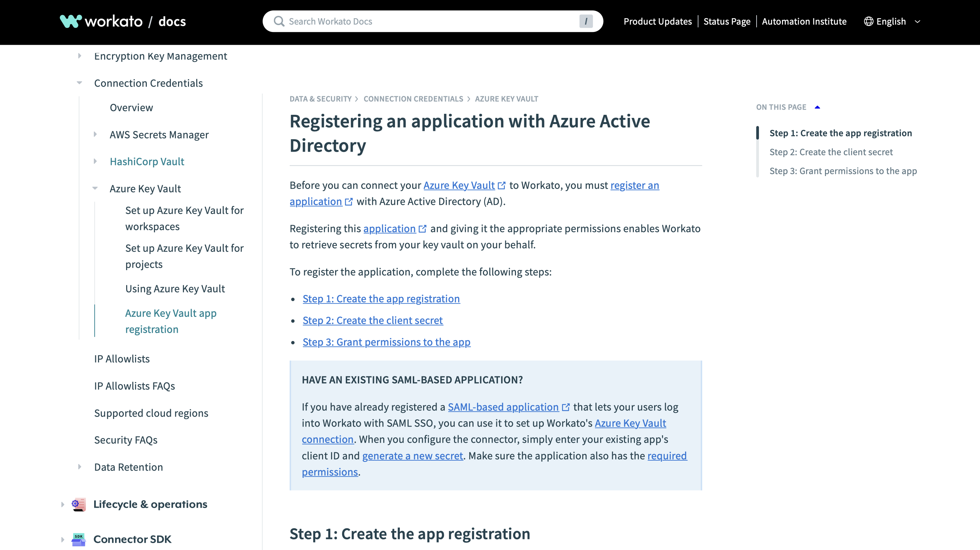Open the English language dropdown
This screenshot has height=550, width=980.
(x=917, y=21)
